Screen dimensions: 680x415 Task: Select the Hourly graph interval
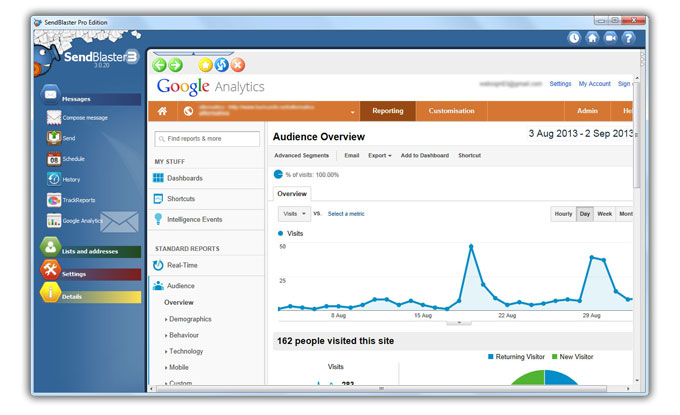[563, 214]
